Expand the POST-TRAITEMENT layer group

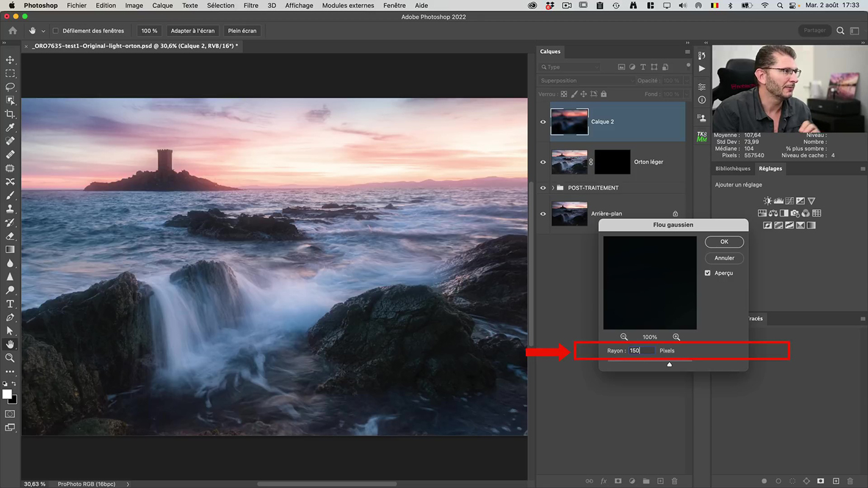[x=553, y=188]
